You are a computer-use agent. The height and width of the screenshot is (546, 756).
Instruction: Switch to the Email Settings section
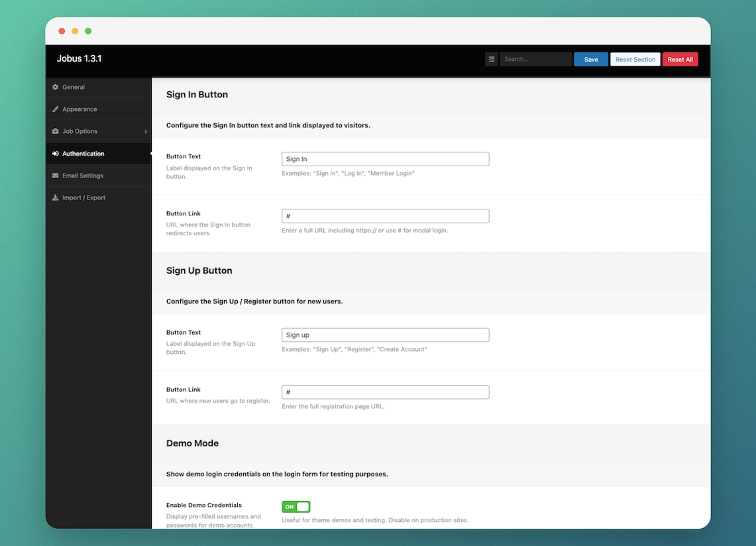[x=81, y=175]
